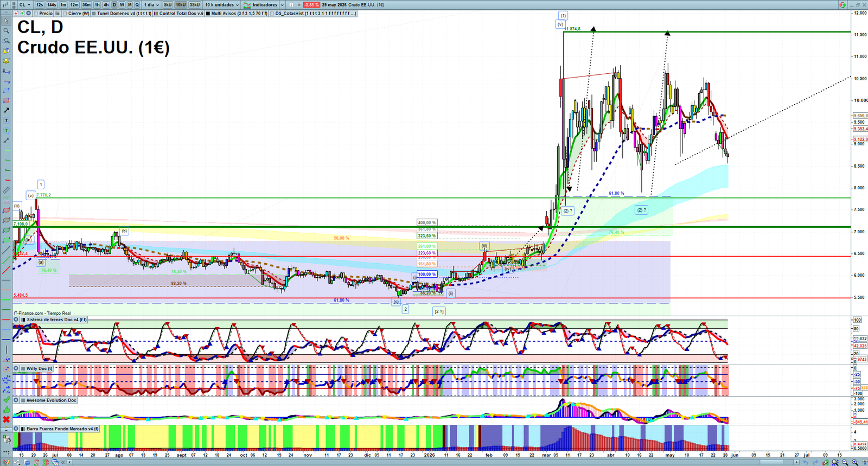
Task: Open the chart type candlestick icon
Action: click(x=5, y=4)
